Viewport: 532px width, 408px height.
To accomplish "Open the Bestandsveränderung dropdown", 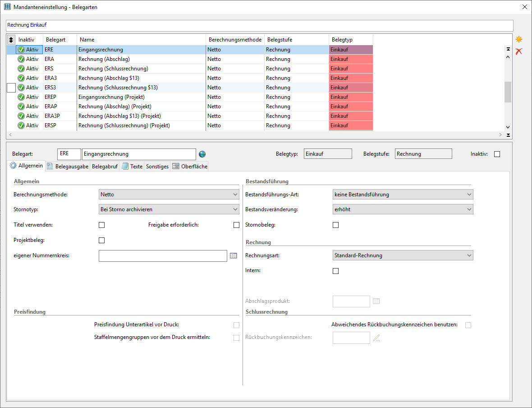I will [x=403, y=209].
